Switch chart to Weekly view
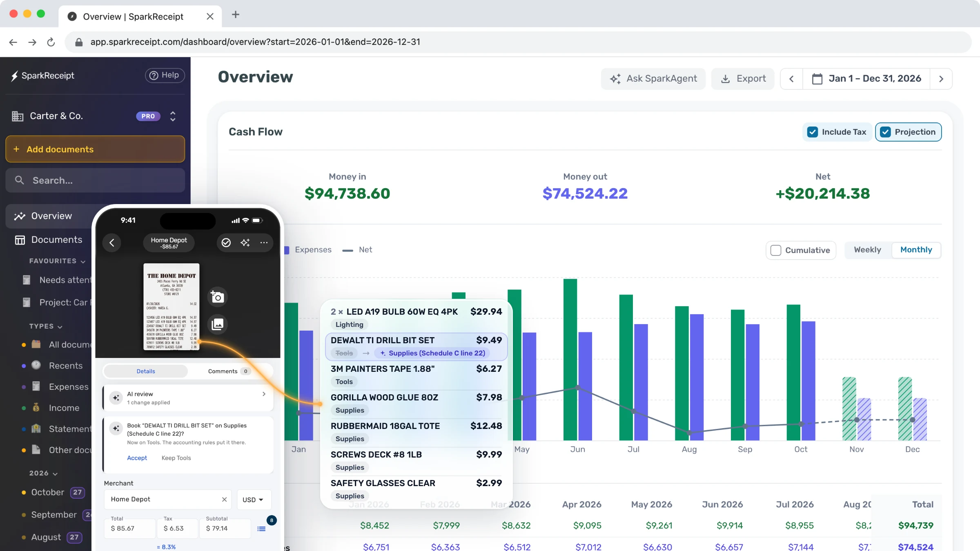This screenshot has height=551, width=980. coord(868,250)
